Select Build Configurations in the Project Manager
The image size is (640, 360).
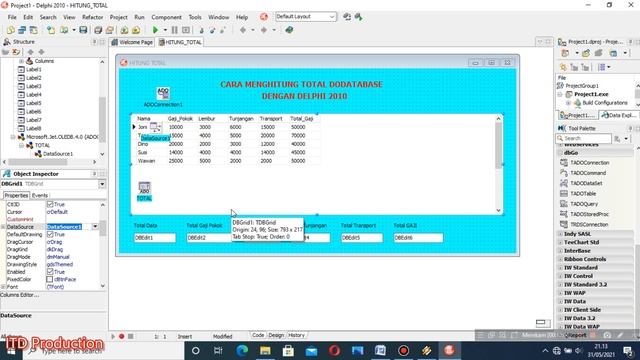pyautogui.click(x=605, y=103)
